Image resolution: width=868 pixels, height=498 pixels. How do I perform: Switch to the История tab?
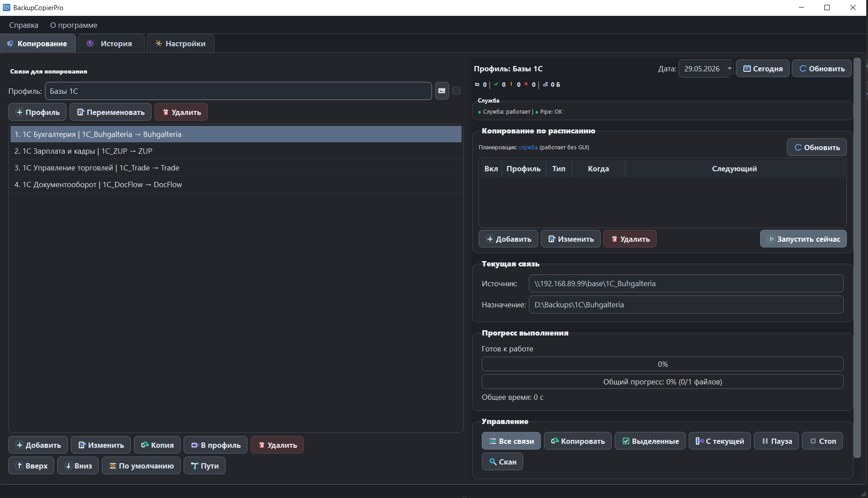[x=111, y=44]
